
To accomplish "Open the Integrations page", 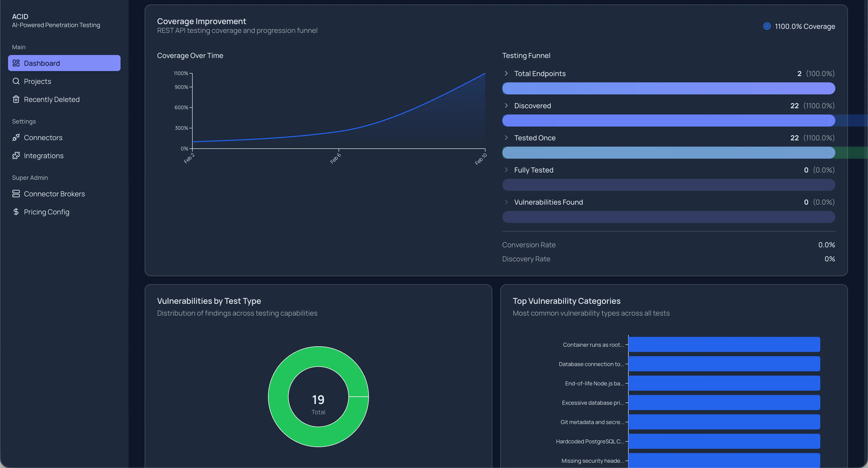I will (x=64, y=155).
